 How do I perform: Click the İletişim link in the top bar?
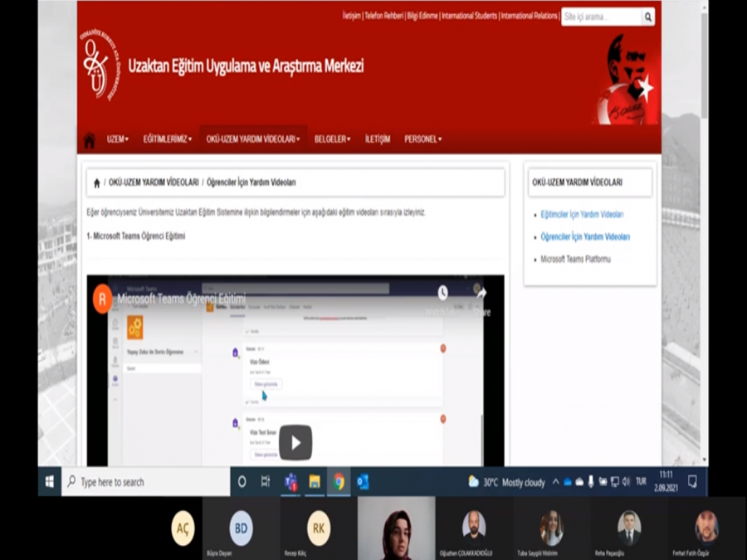click(352, 17)
